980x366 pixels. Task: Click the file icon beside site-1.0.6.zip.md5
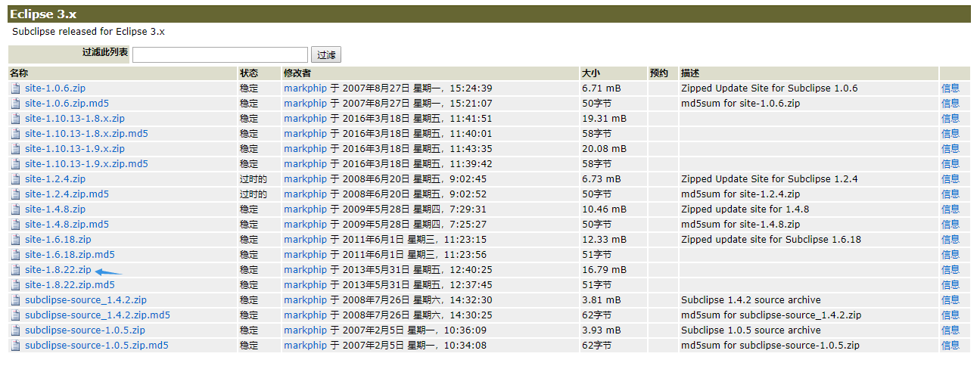click(15, 104)
